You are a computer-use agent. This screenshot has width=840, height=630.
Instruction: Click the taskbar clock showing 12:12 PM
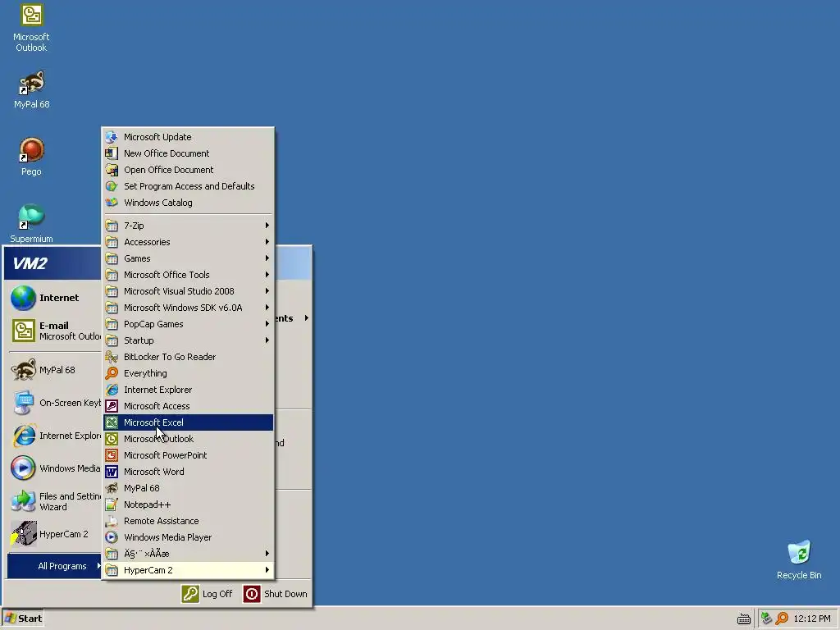[x=811, y=619]
